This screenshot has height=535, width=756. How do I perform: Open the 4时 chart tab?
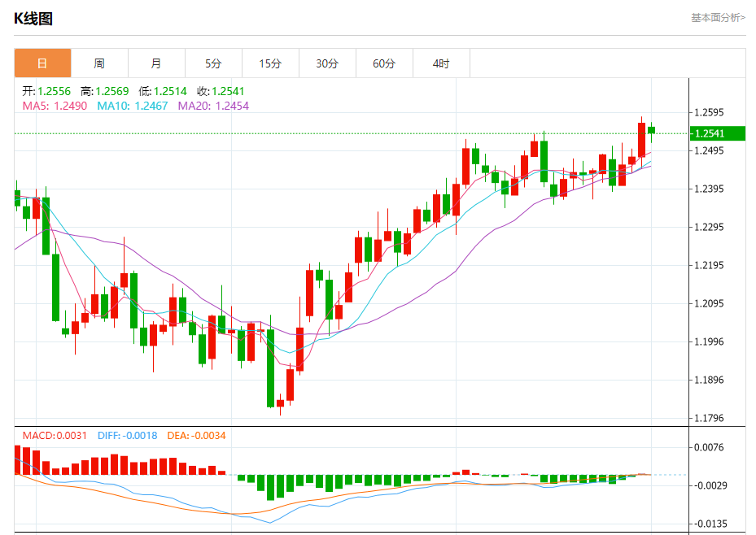(441, 63)
